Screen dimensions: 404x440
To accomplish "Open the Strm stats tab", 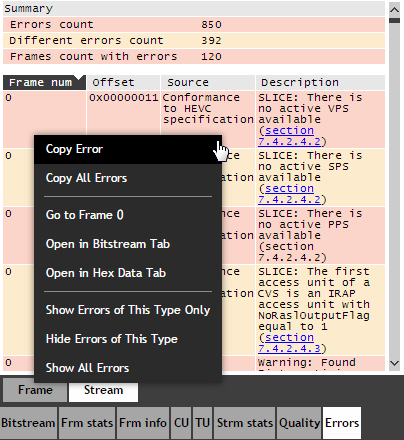I will tap(245, 423).
